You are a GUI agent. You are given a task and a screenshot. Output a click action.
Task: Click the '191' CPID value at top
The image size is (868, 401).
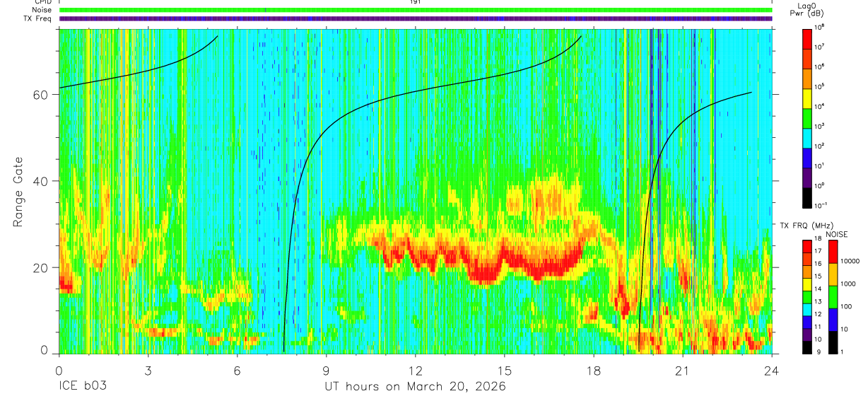tap(415, 2)
